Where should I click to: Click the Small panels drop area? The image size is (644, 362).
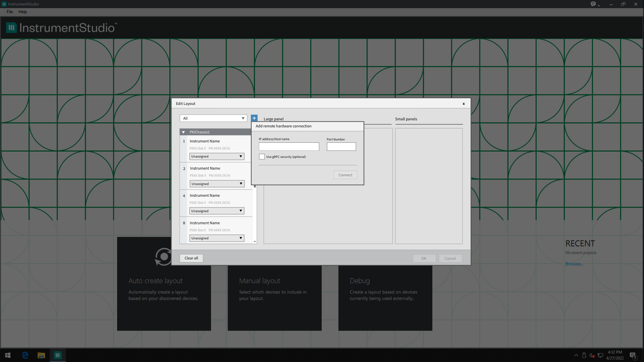429,186
